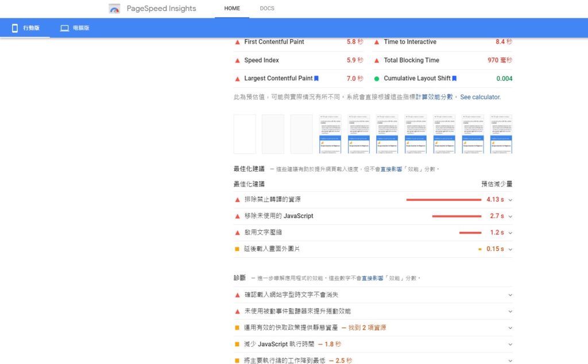588x364 pixels.
Task: Expand 減少 JavaScript 執行時間 diagnostic chevron
Action: point(510,344)
